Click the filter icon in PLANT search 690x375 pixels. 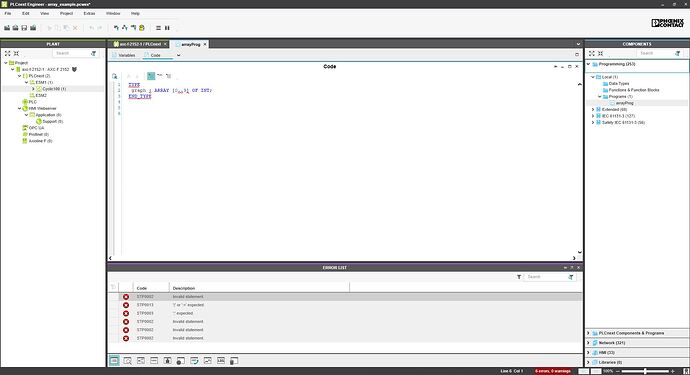click(94, 53)
